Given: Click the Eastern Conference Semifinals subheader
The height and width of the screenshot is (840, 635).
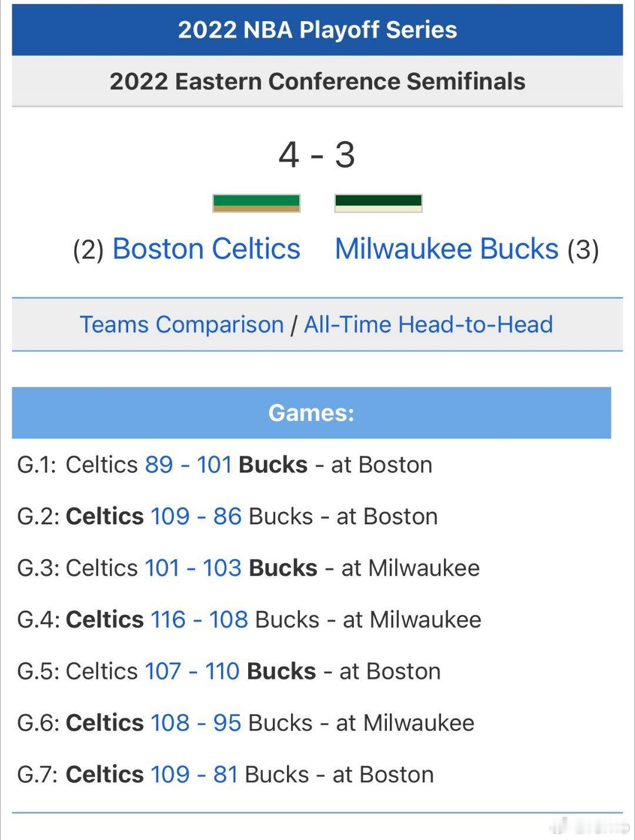Looking at the screenshot, I should click(317, 81).
